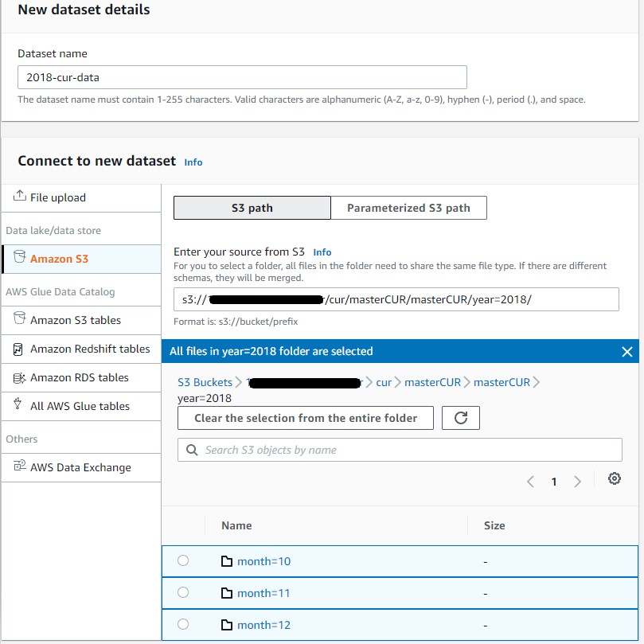Clear the selection from the entire folder
Screen dimensions: 644x644
pos(306,418)
